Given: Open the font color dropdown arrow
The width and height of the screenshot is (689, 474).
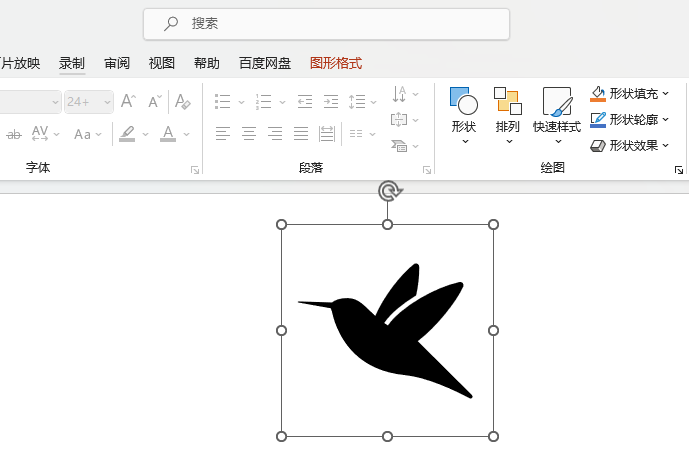Looking at the screenshot, I should [187, 134].
